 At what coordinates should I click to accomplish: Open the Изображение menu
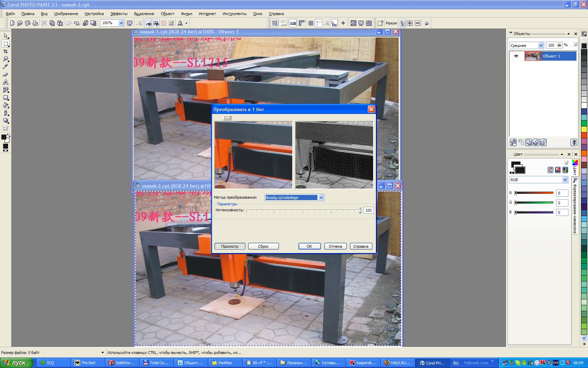(66, 14)
